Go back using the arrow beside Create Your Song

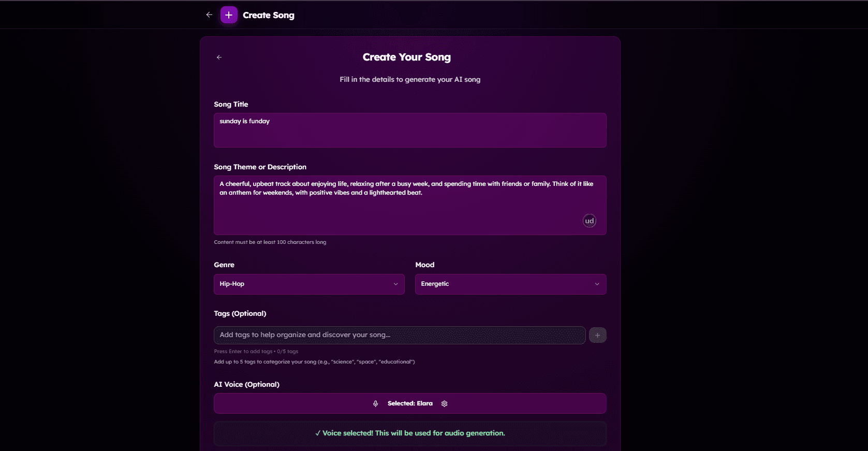click(219, 57)
